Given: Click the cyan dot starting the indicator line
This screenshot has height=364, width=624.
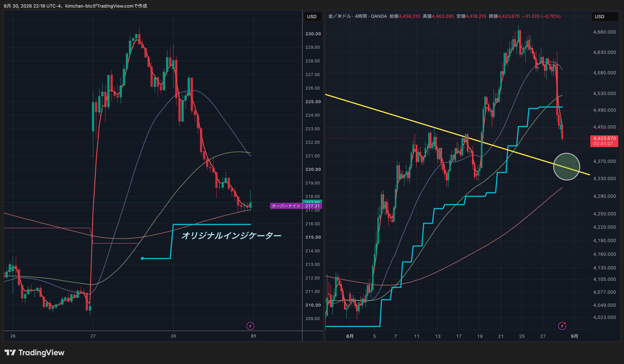Looking at the screenshot, I should click(x=142, y=259).
